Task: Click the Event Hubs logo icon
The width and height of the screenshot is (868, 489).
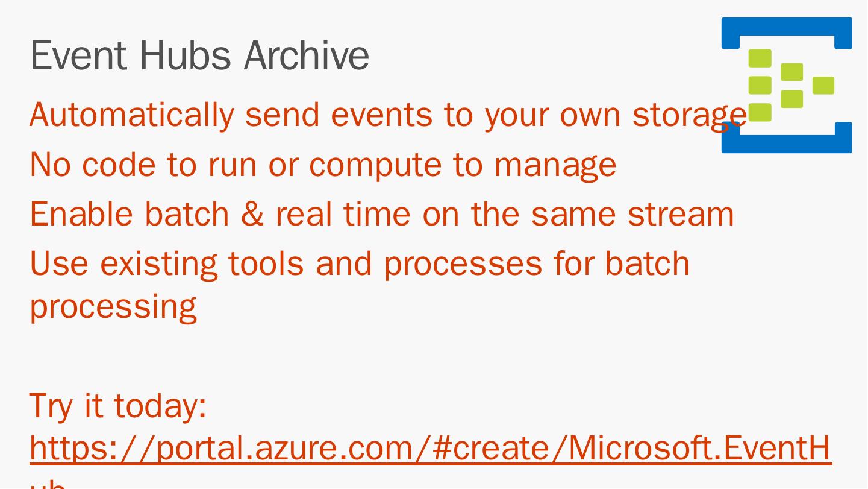Action: 786,85
